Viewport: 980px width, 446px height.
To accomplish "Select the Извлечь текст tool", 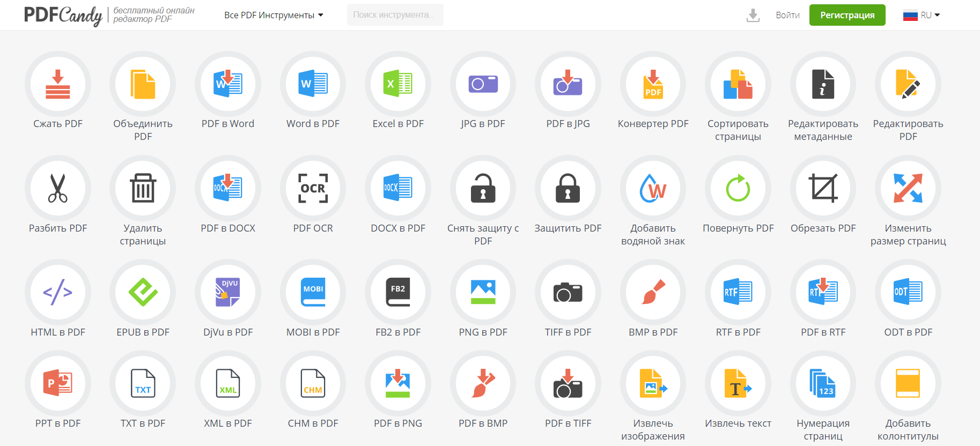I will click(x=738, y=383).
